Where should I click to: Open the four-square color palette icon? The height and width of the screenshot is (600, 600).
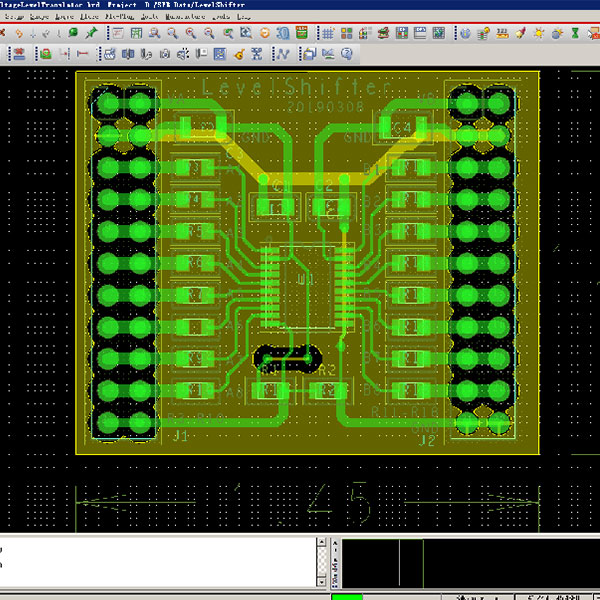(347, 34)
